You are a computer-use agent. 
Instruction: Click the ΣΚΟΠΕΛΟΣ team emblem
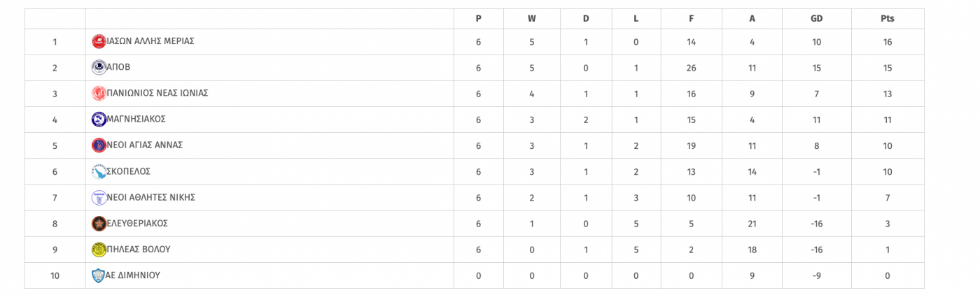pos(99,172)
